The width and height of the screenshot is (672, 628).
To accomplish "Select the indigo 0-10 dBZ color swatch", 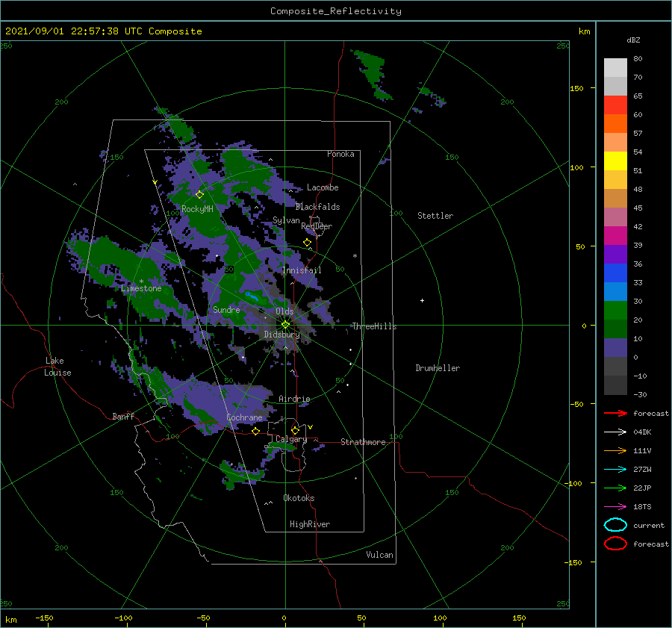I will click(x=615, y=348).
